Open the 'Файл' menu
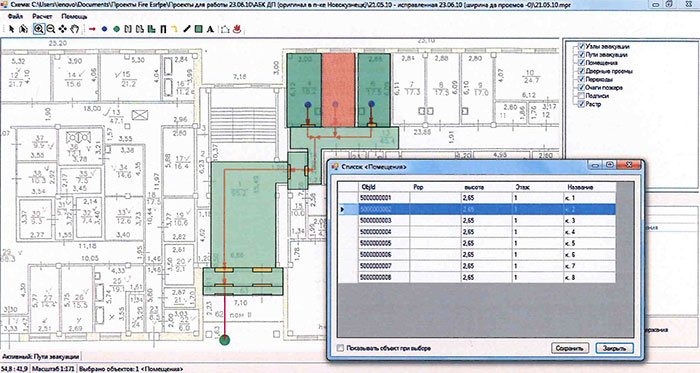Screen dimensions: 700x373 pos(16,17)
